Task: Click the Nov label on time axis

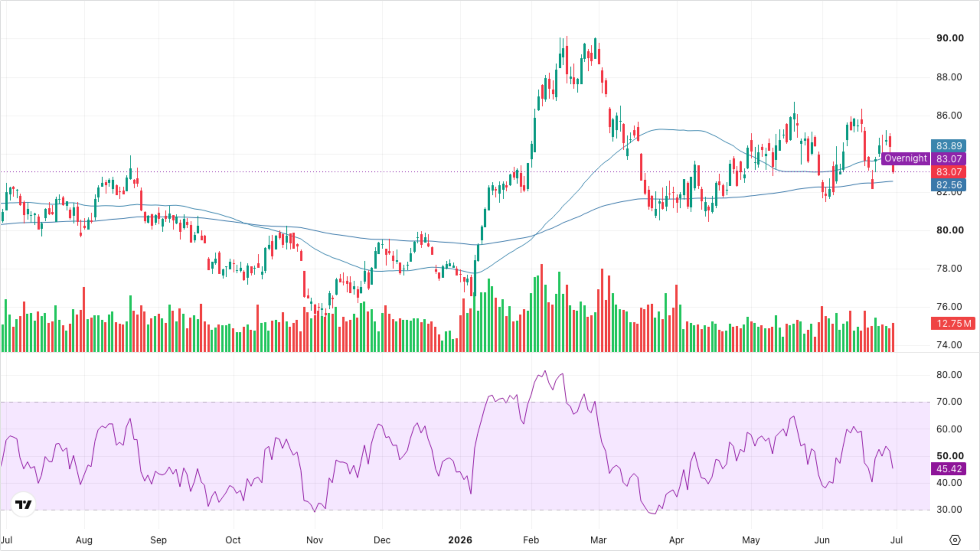Action: click(315, 540)
